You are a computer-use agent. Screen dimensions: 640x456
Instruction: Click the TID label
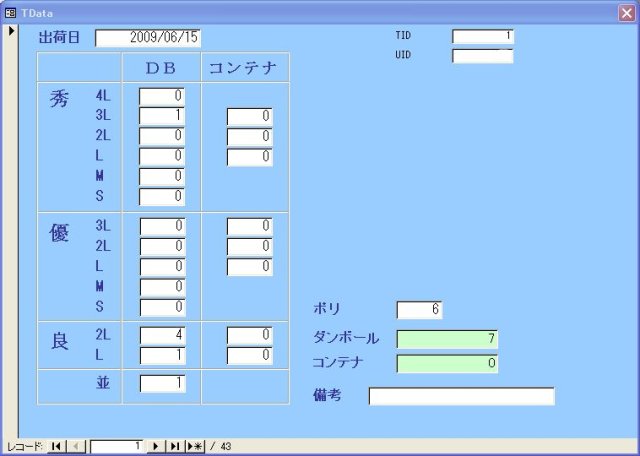(403, 35)
